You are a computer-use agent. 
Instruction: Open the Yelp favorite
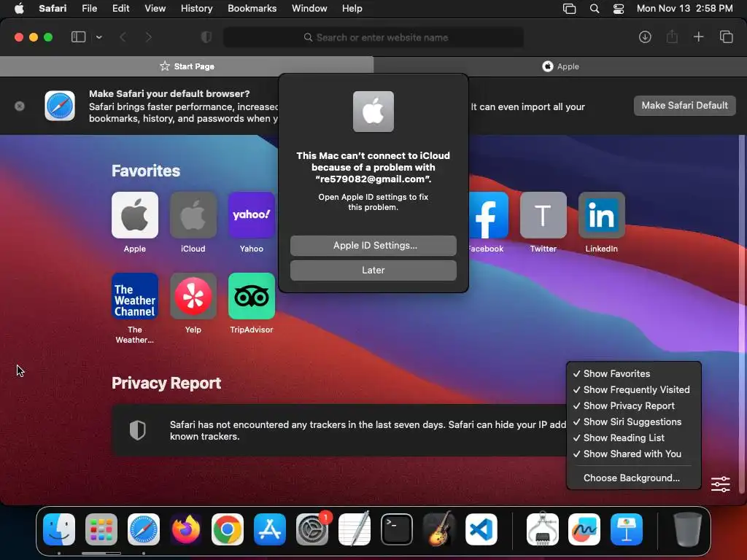click(193, 296)
